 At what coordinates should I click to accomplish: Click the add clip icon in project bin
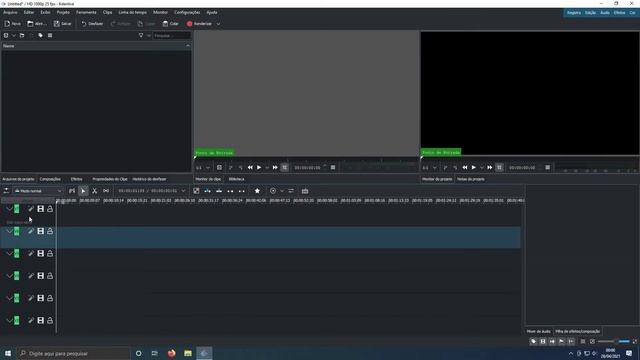6,36
